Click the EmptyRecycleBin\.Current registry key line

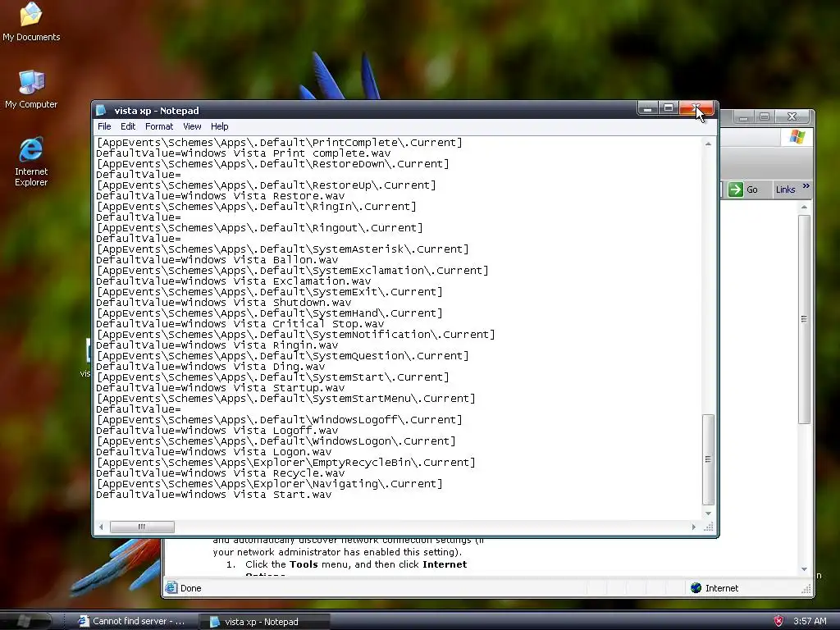point(285,463)
